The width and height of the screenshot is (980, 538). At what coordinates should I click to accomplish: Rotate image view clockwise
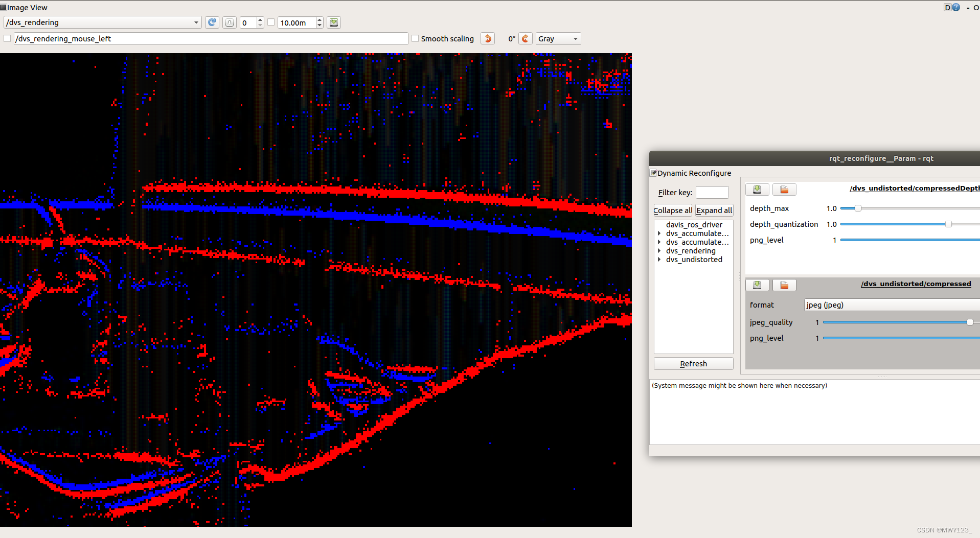[x=525, y=39]
